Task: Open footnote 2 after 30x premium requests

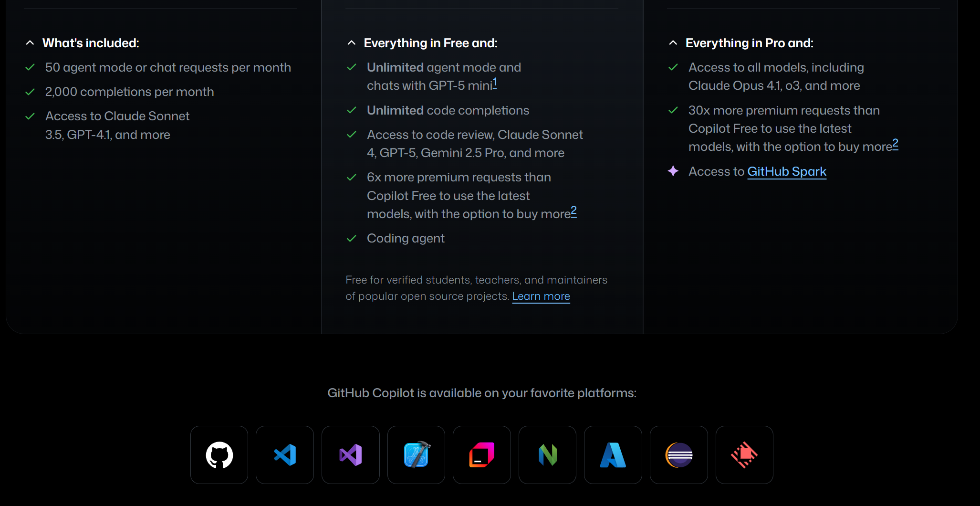Action: coord(896,143)
